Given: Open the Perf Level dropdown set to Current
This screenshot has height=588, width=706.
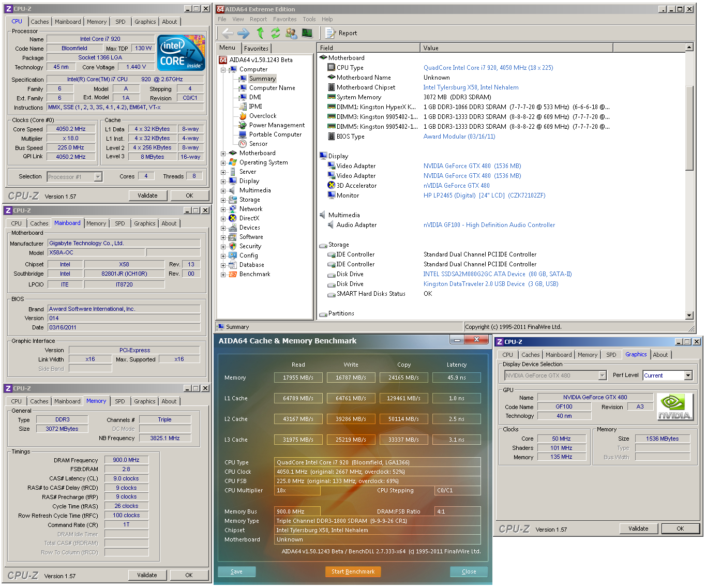Looking at the screenshot, I should 688,375.
